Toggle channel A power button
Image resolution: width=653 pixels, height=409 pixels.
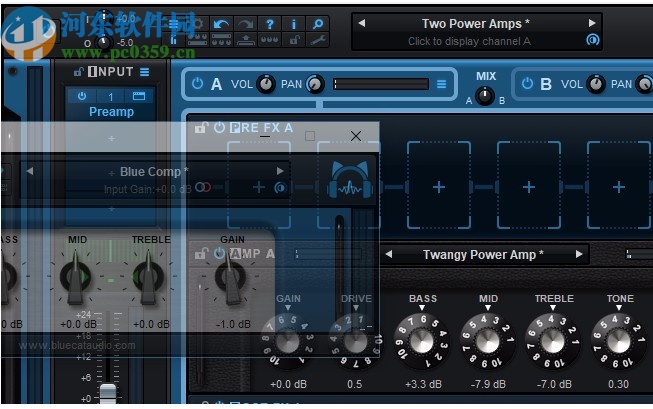tap(197, 84)
